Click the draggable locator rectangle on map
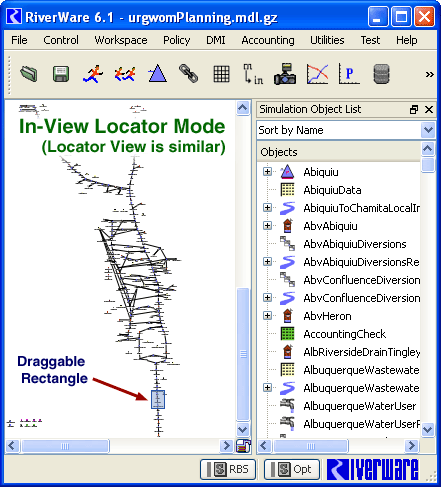441x487 pixels. [x=158, y=399]
